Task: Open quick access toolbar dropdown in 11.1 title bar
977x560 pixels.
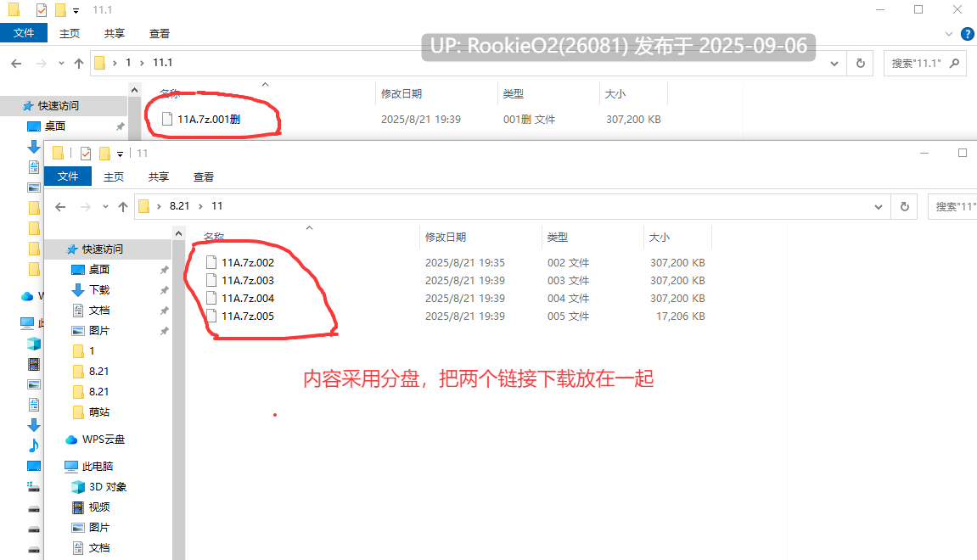Action: [76, 10]
